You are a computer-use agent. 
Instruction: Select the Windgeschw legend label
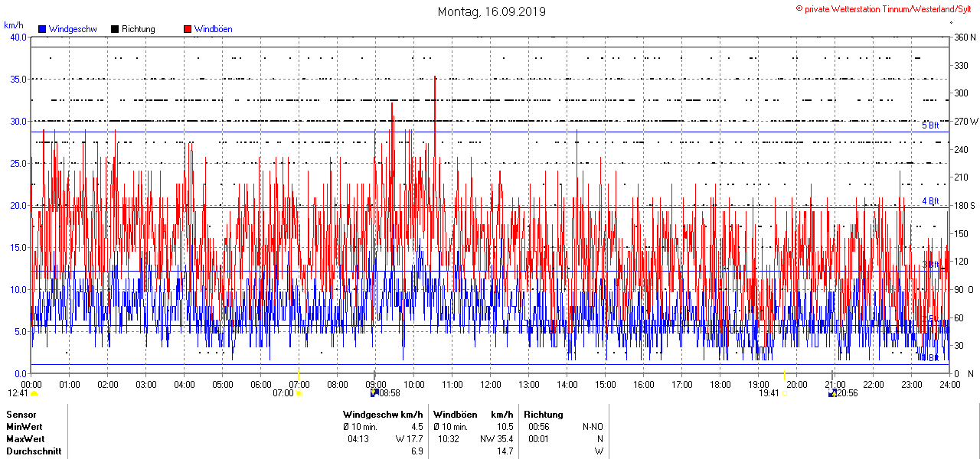(73, 29)
